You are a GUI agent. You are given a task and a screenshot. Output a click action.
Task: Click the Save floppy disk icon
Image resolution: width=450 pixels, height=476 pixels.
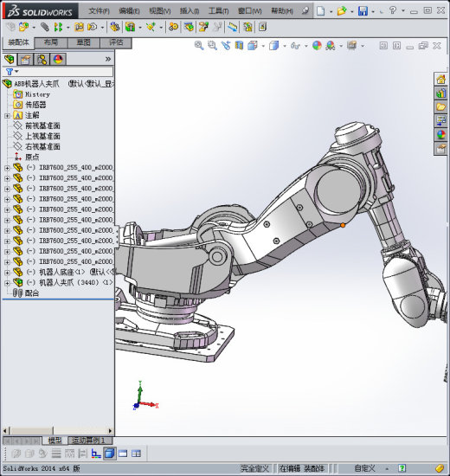coord(363,10)
